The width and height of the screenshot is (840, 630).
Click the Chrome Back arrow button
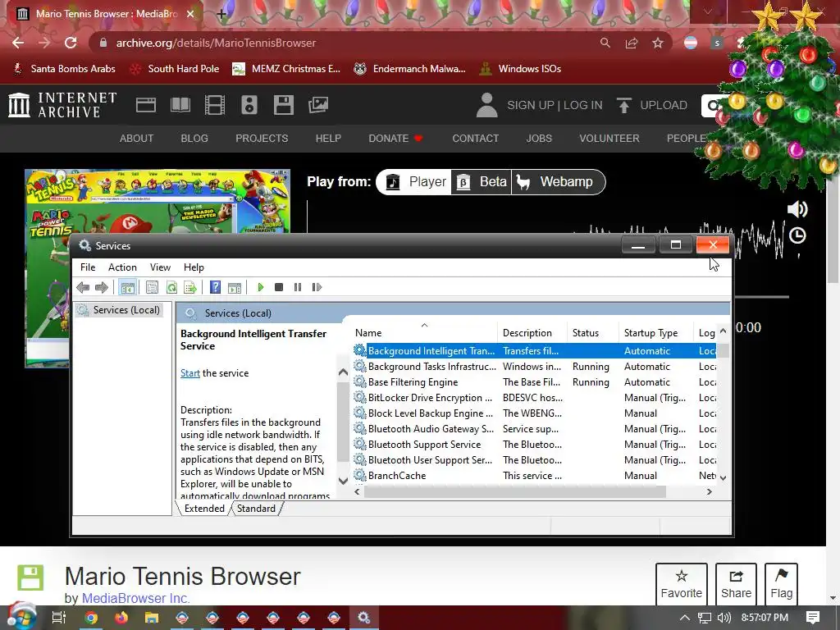(x=18, y=43)
